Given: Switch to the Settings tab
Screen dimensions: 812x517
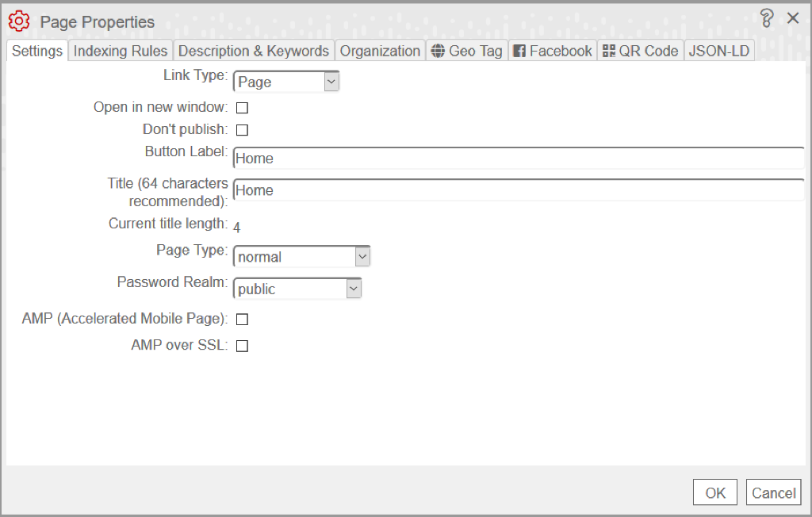Looking at the screenshot, I should coord(37,51).
